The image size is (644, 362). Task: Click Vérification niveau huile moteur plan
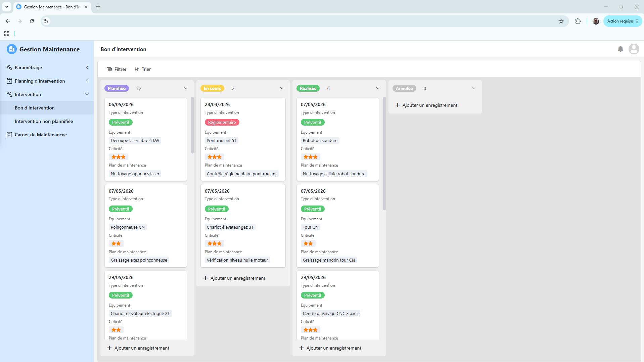coord(237,260)
